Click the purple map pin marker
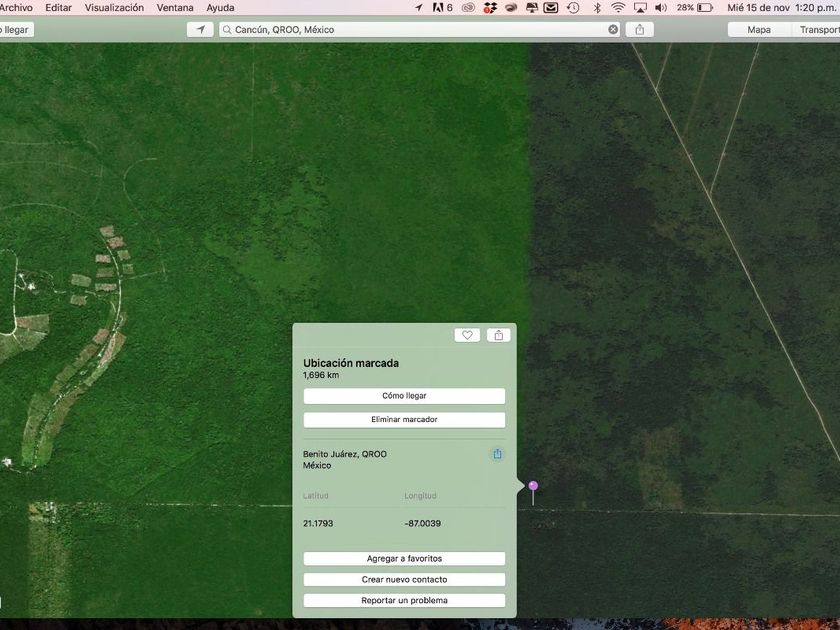 coord(533,486)
